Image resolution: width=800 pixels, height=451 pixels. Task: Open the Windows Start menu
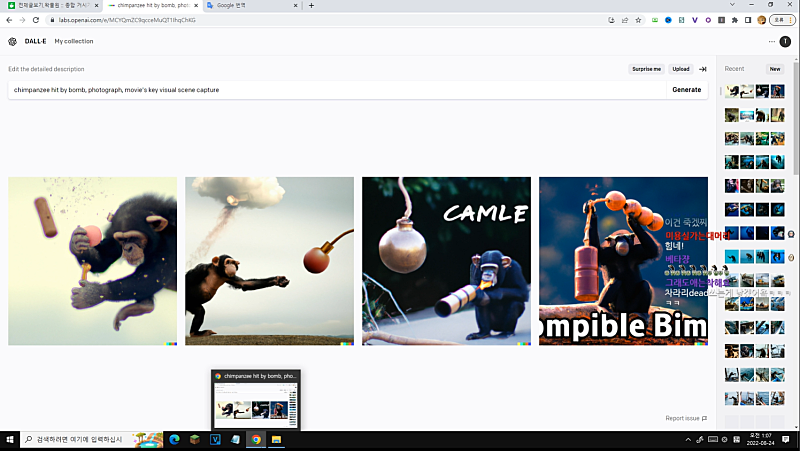coord(9,439)
